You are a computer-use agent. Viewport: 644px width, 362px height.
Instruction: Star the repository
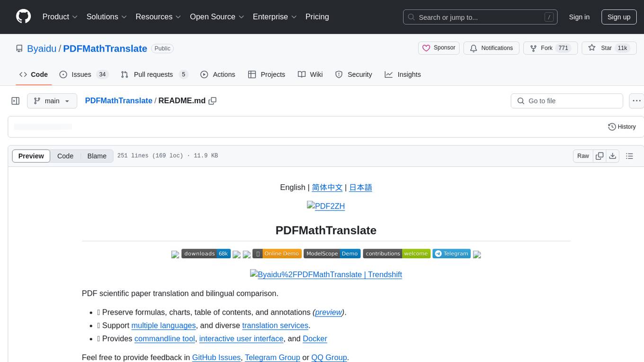(609, 48)
